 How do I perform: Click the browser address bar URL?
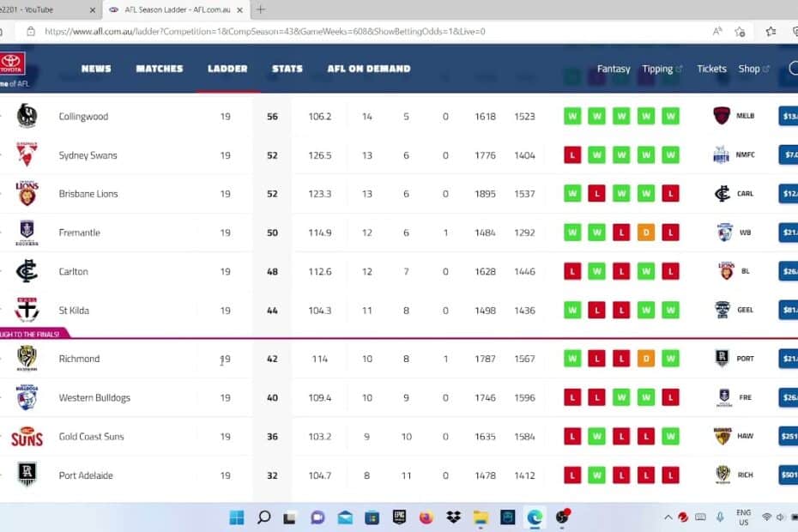coord(264,32)
